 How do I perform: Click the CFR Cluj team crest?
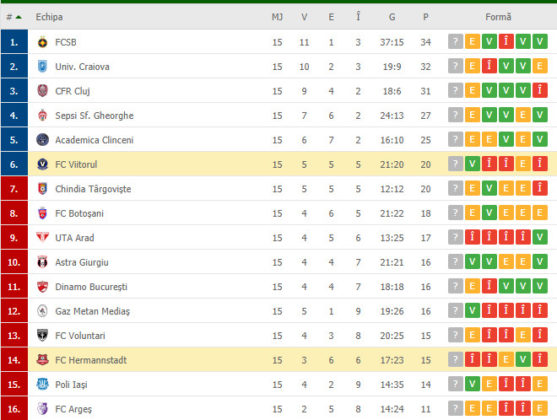43,91
